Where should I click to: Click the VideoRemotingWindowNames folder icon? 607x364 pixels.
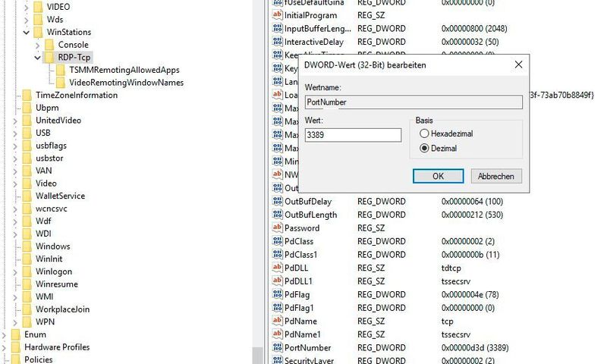[61, 83]
